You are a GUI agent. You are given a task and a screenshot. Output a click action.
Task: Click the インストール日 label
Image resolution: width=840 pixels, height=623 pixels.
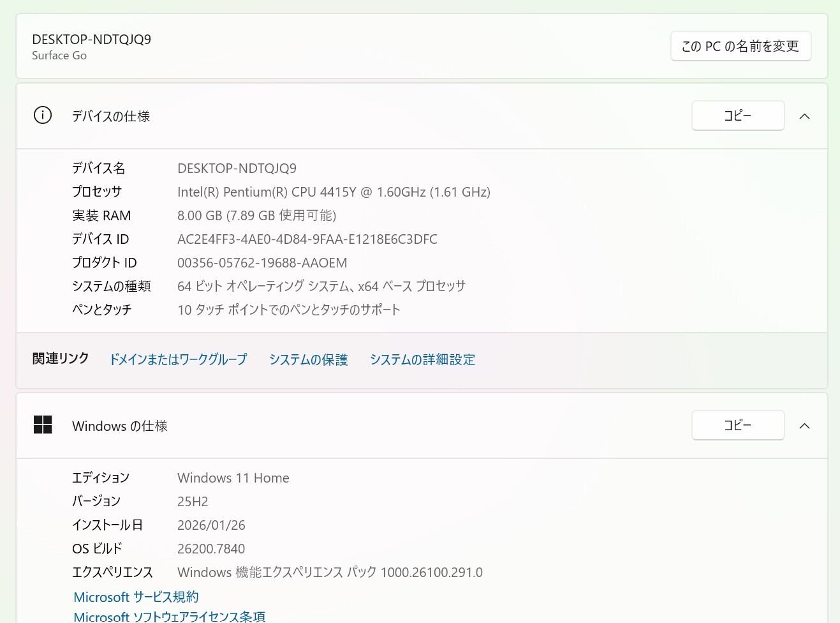coord(107,525)
